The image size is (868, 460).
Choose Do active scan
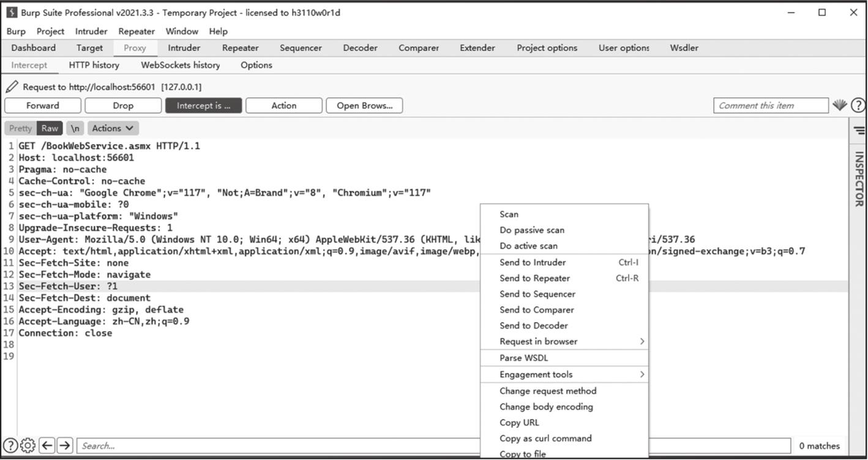[564, 246]
